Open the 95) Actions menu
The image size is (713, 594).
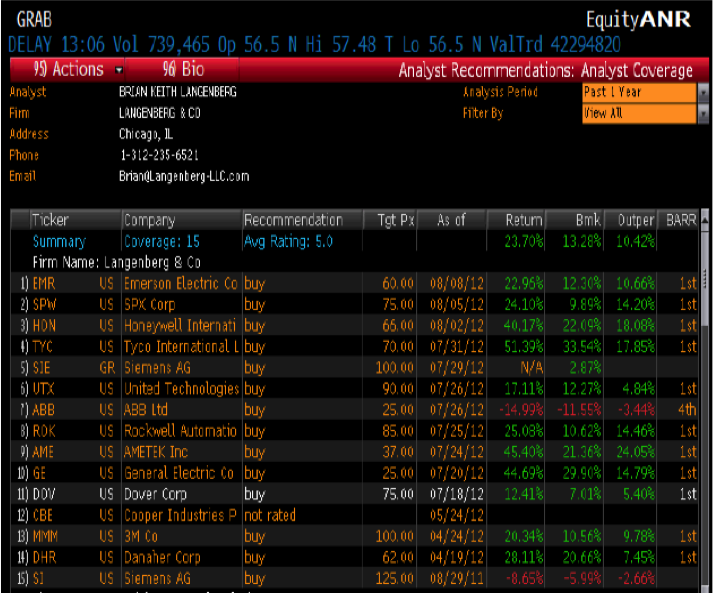[x=67, y=70]
